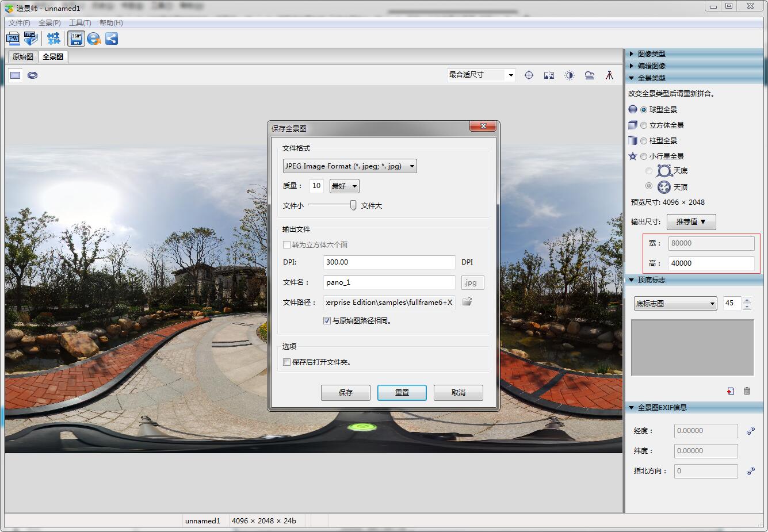Click the IE browser preview icon
The image size is (768, 532).
(94, 39)
